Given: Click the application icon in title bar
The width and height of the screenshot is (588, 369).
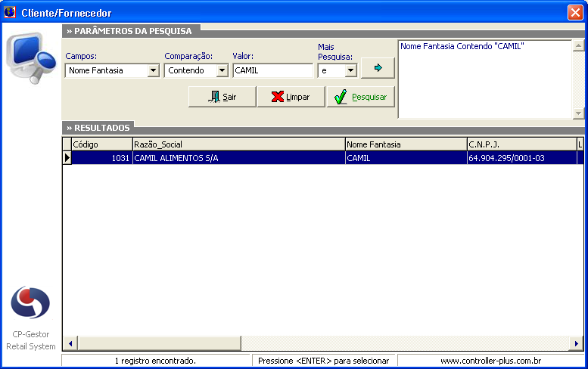Looking at the screenshot, I should click(x=10, y=12).
